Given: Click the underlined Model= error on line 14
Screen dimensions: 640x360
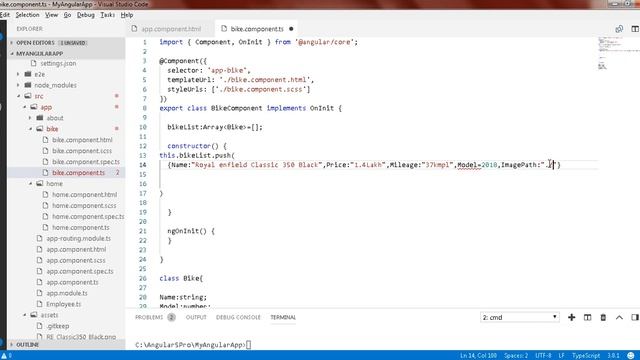Looking at the screenshot, I should (469, 165).
